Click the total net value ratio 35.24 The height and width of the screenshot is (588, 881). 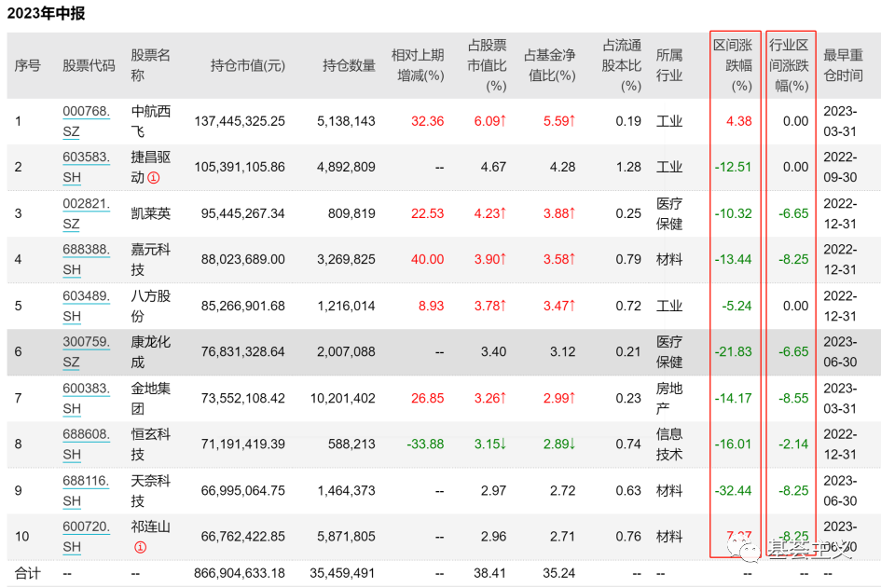click(x=559, y=573)
